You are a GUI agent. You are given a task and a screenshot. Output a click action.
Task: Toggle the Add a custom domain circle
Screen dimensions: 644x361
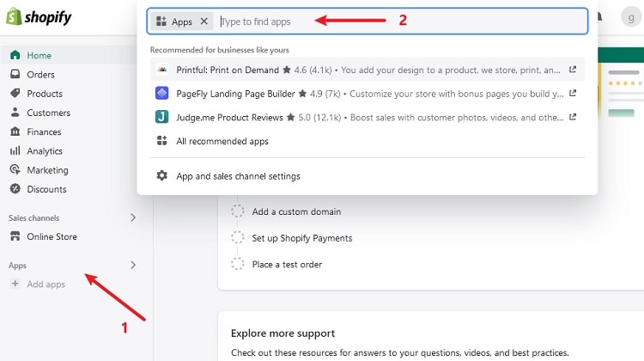click(x=237, y=211)
